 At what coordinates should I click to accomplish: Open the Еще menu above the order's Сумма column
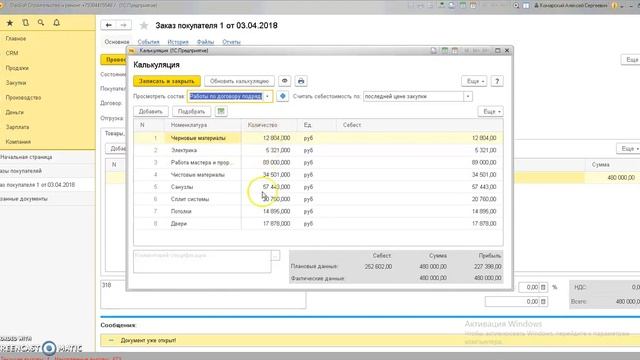(628, 149)
